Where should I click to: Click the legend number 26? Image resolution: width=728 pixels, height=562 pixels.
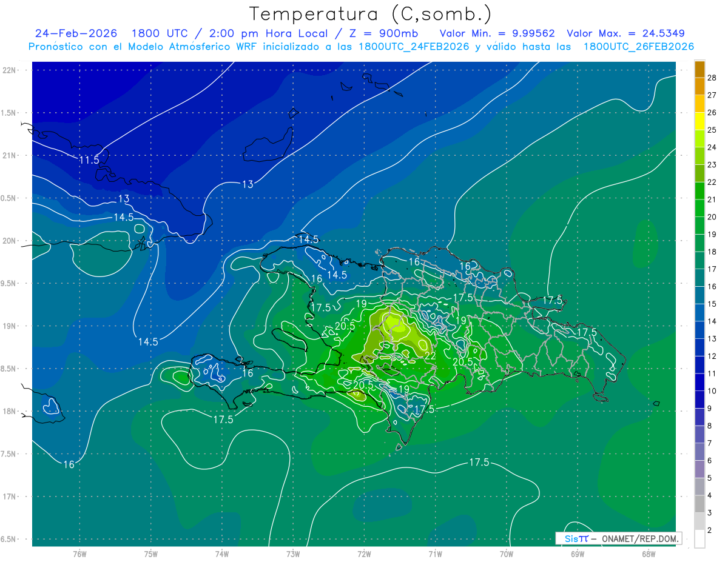[x=712, y=112]
